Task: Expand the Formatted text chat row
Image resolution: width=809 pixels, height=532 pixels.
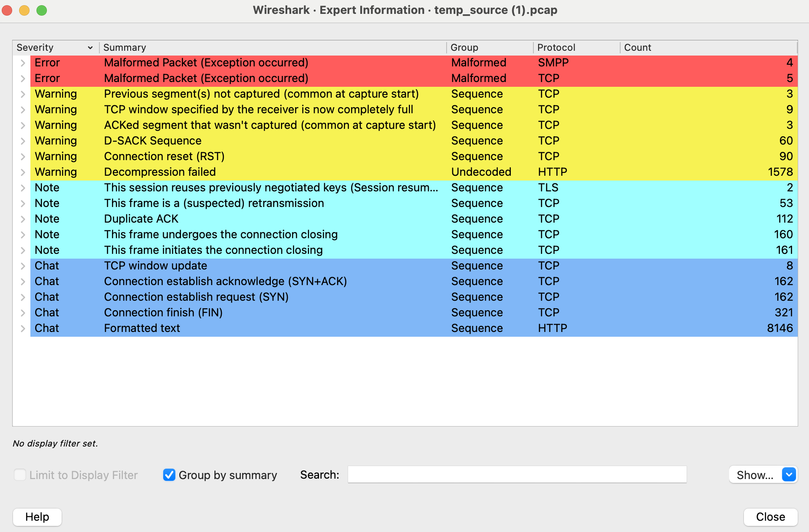Action: pos(23,328)
